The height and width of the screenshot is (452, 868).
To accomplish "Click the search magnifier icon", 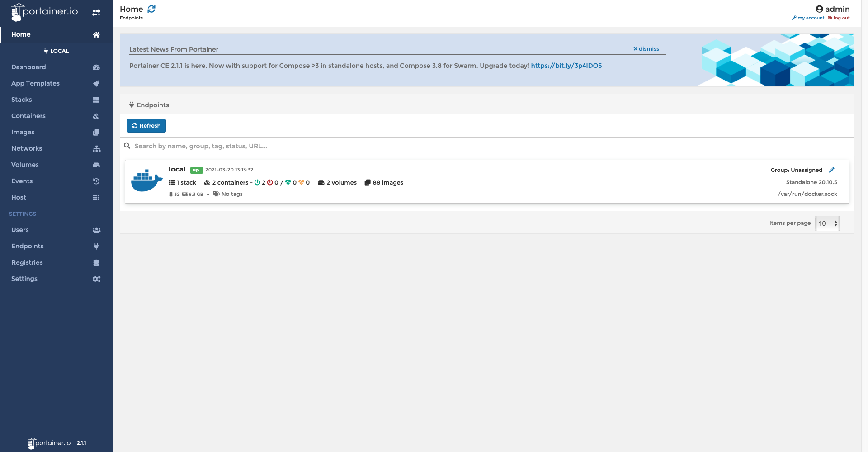I will 127,146.
